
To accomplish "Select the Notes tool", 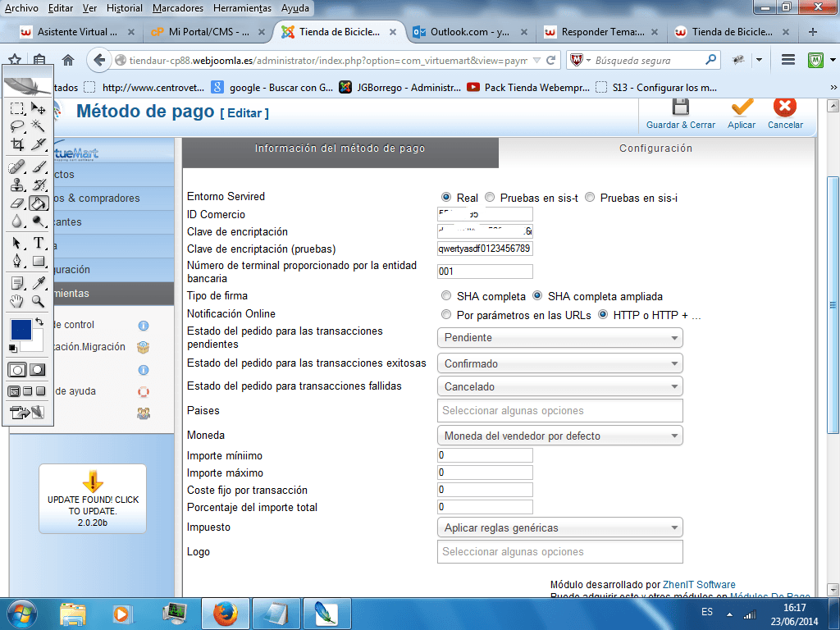I will 17,283.
